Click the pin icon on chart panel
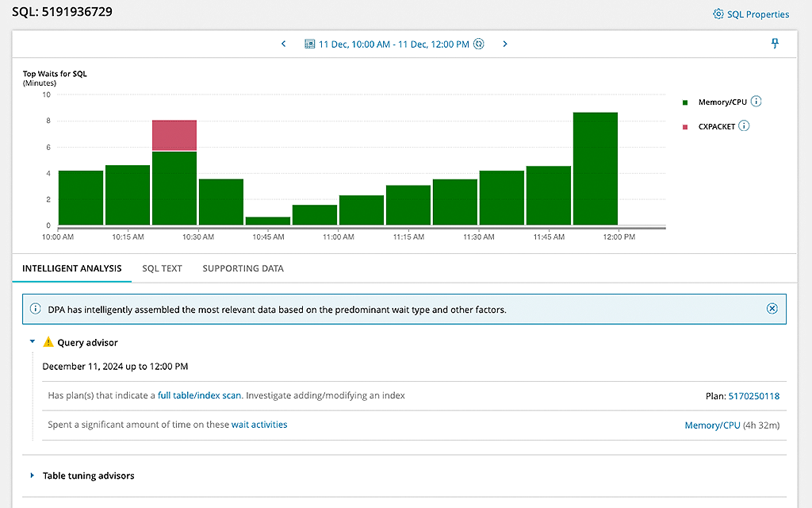This screenshot has width=812, height=508. [775, 44]
